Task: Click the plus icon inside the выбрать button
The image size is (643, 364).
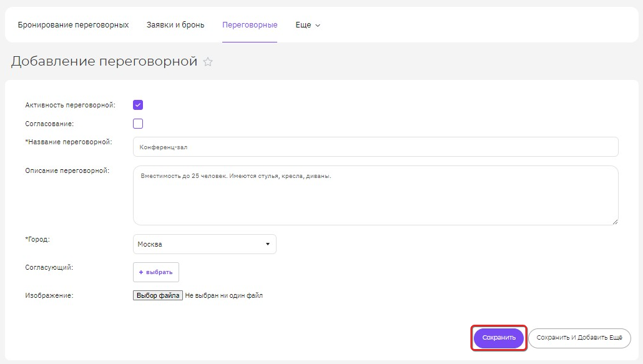Action: tap(141, 272)
